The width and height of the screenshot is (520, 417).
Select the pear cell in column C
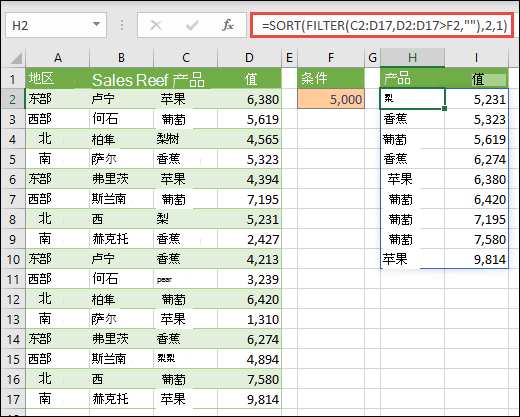coord(186,279)
